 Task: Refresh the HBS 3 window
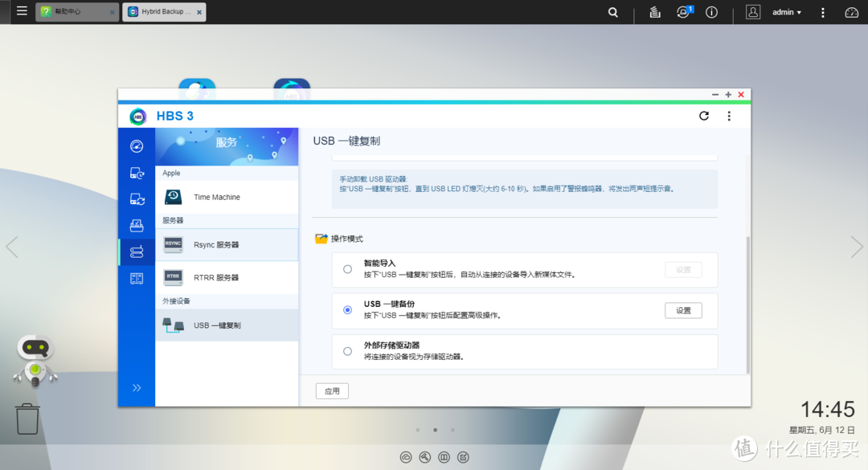[x=704, y=116]
